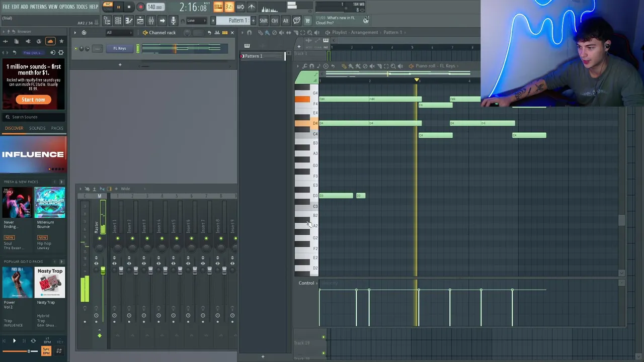
Task: Open Channel rack options menu arrow
Action: [x=75, y=33]
